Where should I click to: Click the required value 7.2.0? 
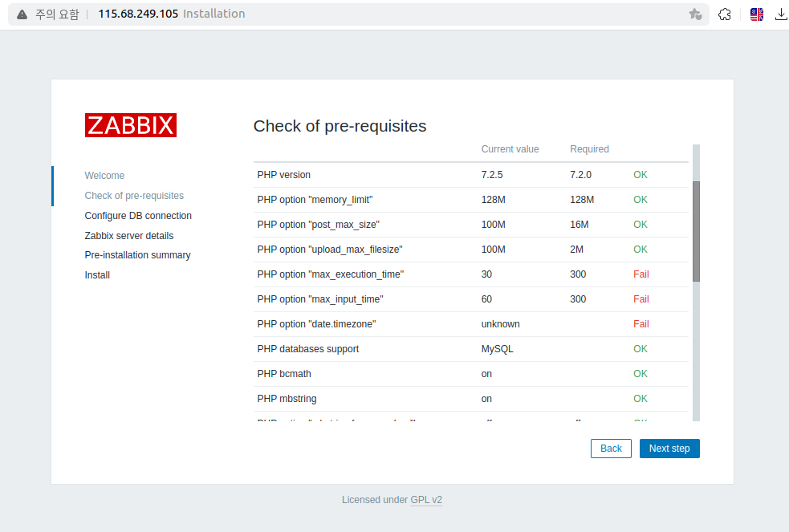(580, 174)
